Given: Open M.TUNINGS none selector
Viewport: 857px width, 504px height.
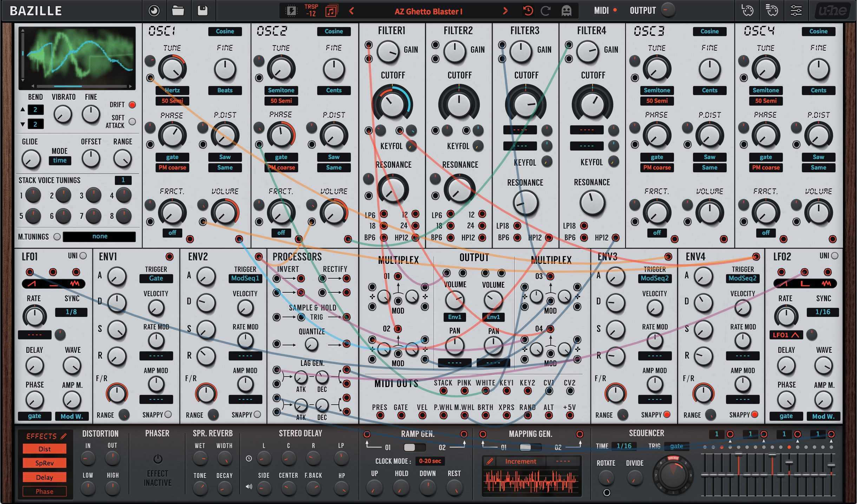Looking at the screenshot, I should pos(99,237).
